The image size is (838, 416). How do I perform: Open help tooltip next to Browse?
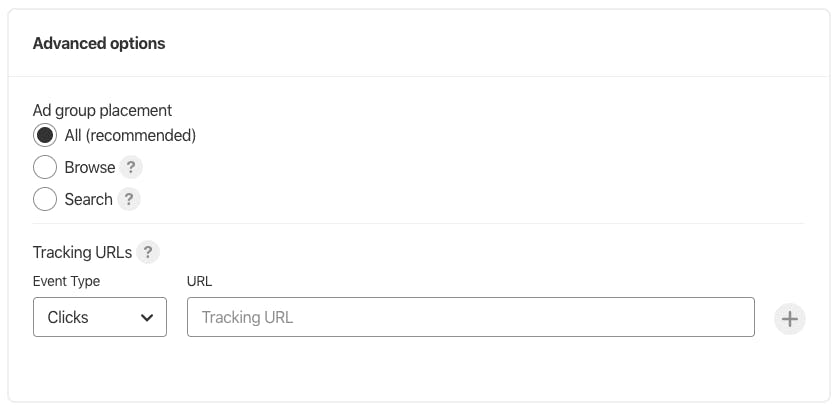pos(130,168)
